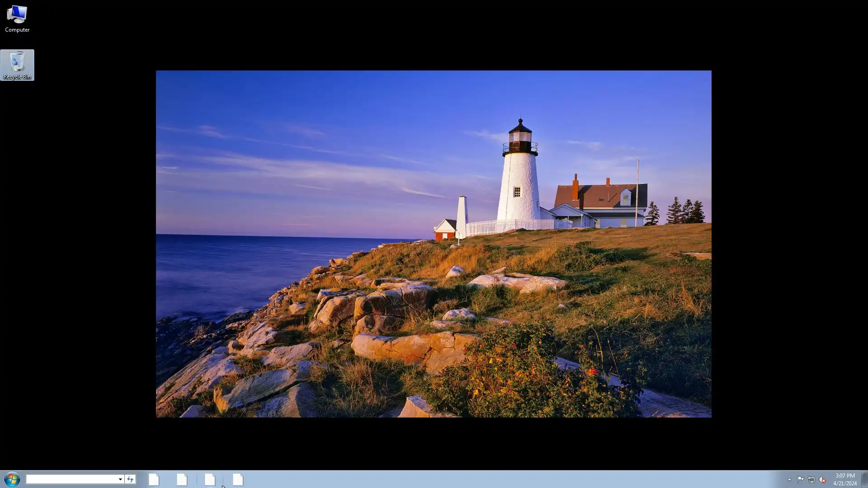Click the lighthouse in the wallpaper
Screen dimensions: 868x488
click(x=519, y=181)
